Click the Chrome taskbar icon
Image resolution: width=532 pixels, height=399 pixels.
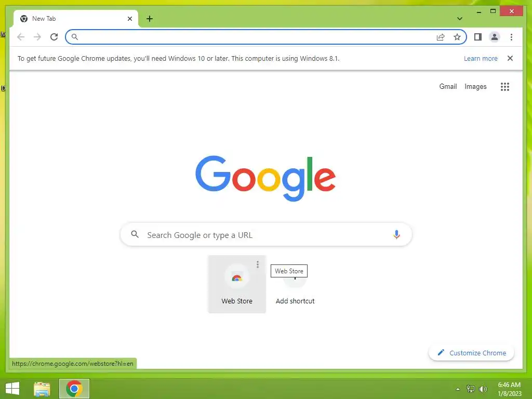coord(74,389)
